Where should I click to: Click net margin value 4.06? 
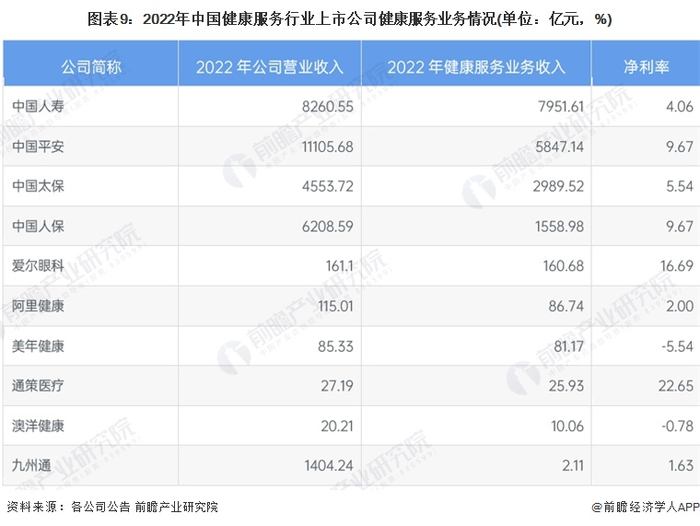679,107
